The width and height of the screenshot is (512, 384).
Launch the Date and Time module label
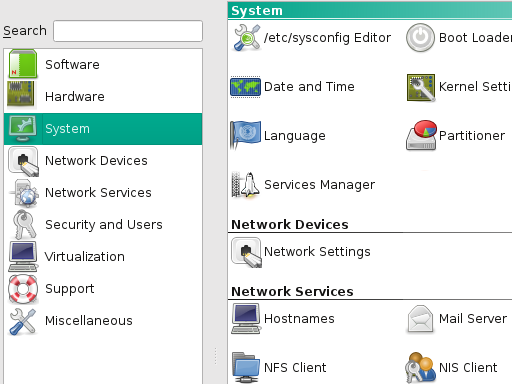click(309, 87)
